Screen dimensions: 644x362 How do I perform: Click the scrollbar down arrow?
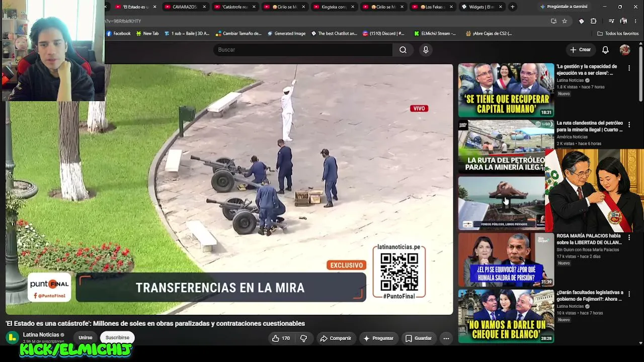pos(640,343)
